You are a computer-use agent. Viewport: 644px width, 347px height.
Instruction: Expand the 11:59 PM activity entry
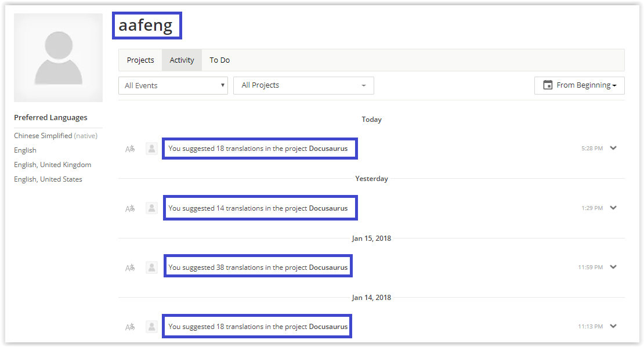613,267
